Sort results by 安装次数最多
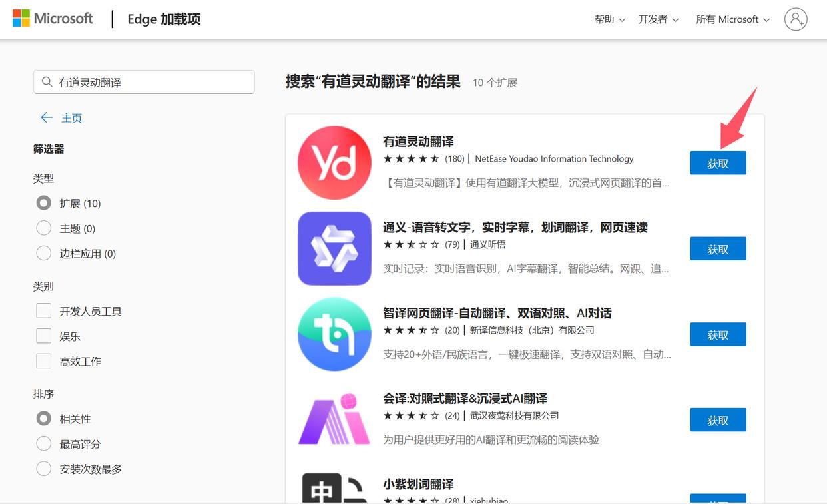The height and width of the screenshot is (504, 827). coord(44,469)
